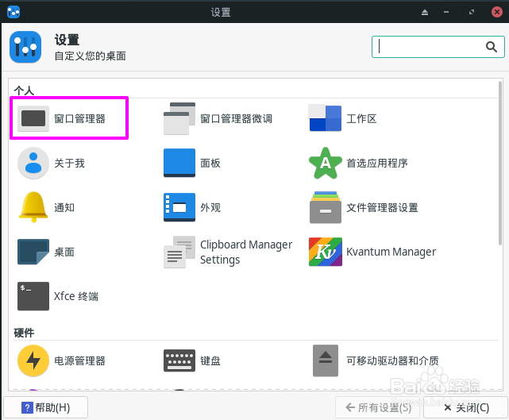Click the large settings sliders header icon
Viewport: 509px width, 420px height.
coord(25,47)
